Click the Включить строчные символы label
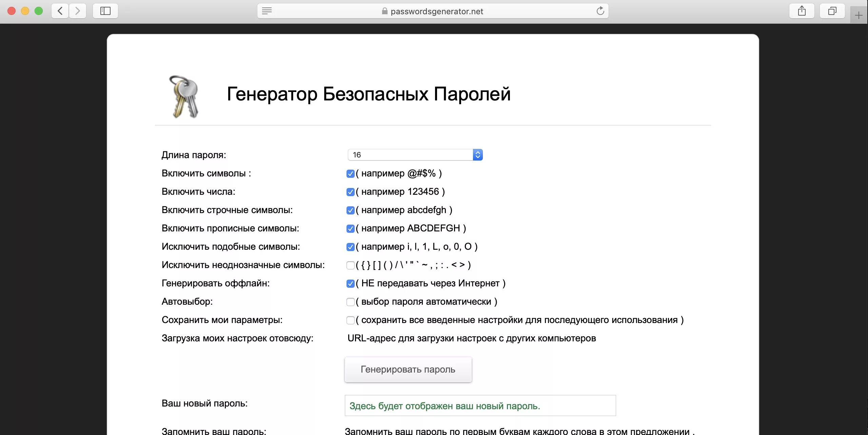 [227, 210]
